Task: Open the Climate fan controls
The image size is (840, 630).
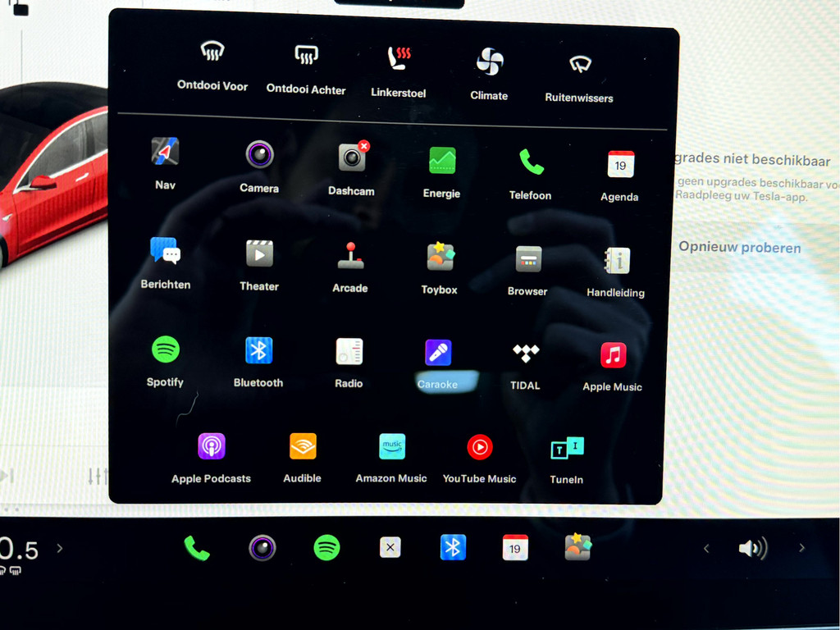Action: [490, 62]
